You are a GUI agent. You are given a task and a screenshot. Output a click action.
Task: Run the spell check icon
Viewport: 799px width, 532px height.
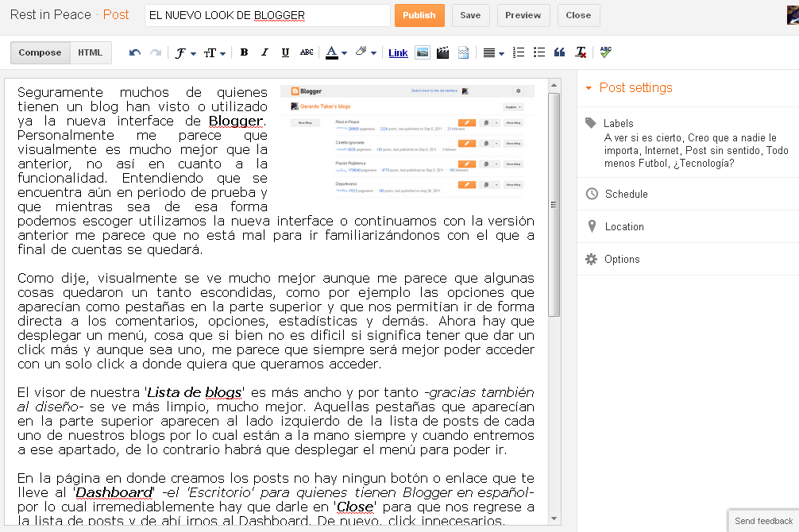click(605, 52)
